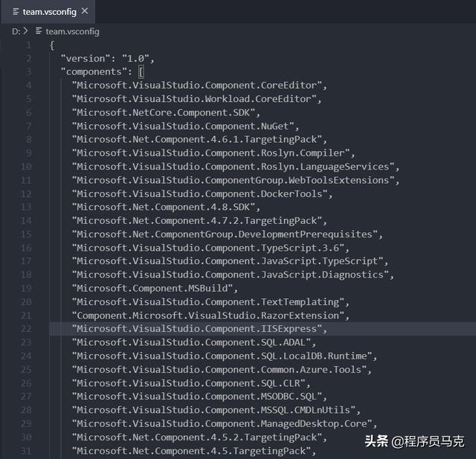The image size is (476, 459).
Task: Click line number 22 in the gutter
Action: tap(26, 329)
